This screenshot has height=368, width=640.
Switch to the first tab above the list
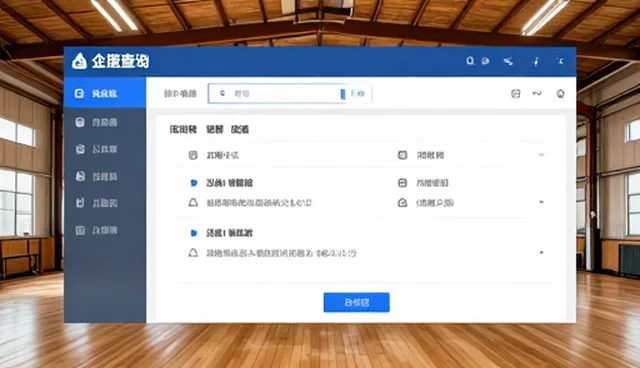tap(183, 130)
